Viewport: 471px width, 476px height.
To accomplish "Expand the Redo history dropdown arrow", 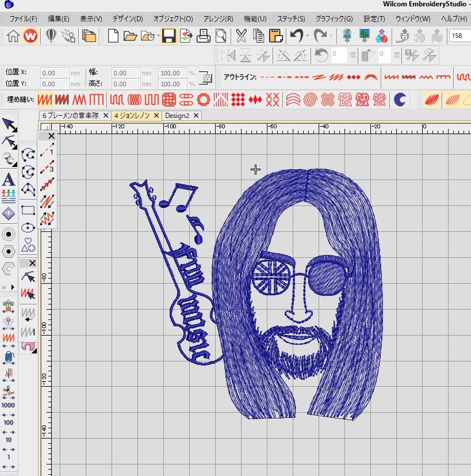I will point(331,36).
